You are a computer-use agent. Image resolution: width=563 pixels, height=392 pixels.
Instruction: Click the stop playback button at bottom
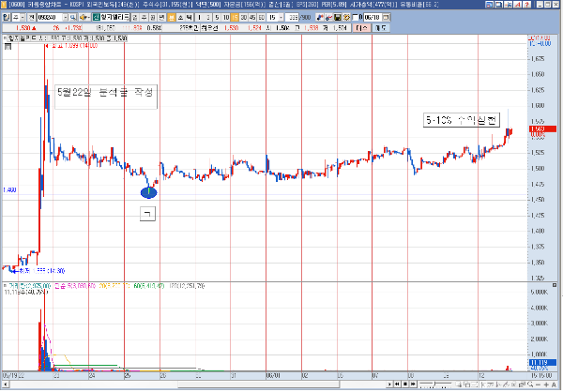click(x=405, y=384)
